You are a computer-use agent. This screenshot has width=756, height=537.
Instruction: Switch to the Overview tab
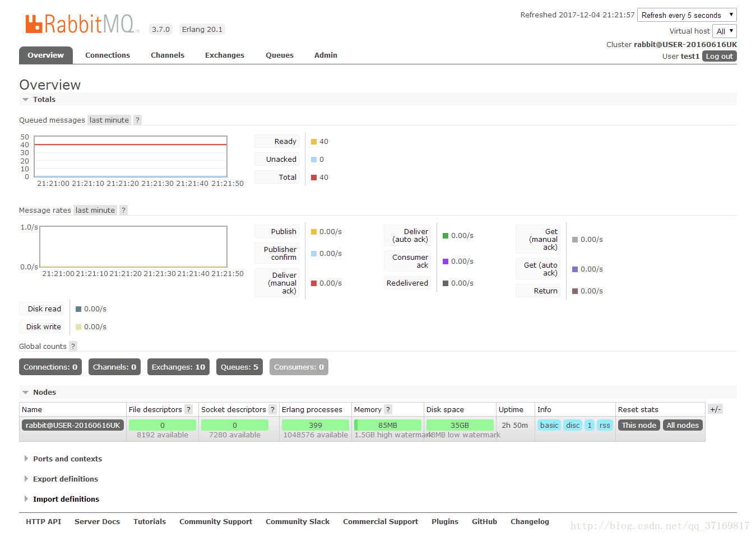pos(46,55)
